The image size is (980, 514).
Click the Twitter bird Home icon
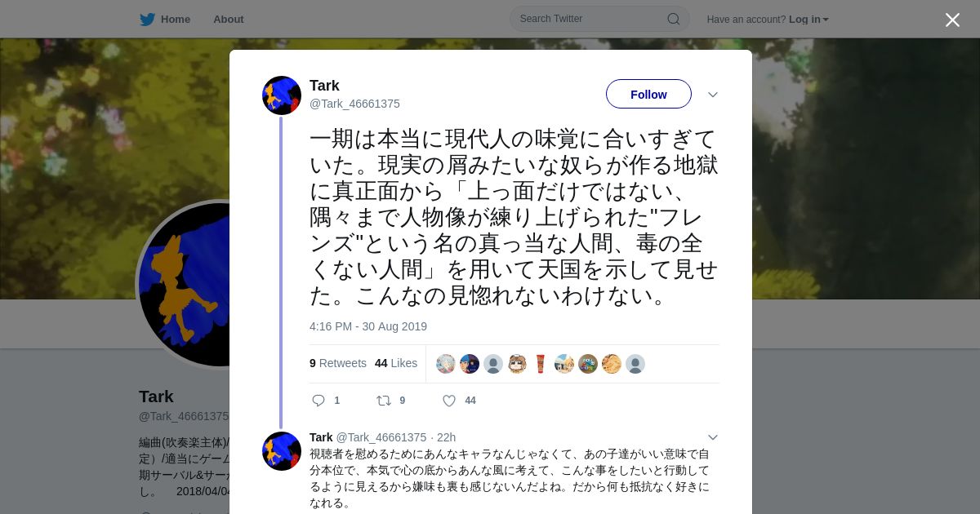147,19
